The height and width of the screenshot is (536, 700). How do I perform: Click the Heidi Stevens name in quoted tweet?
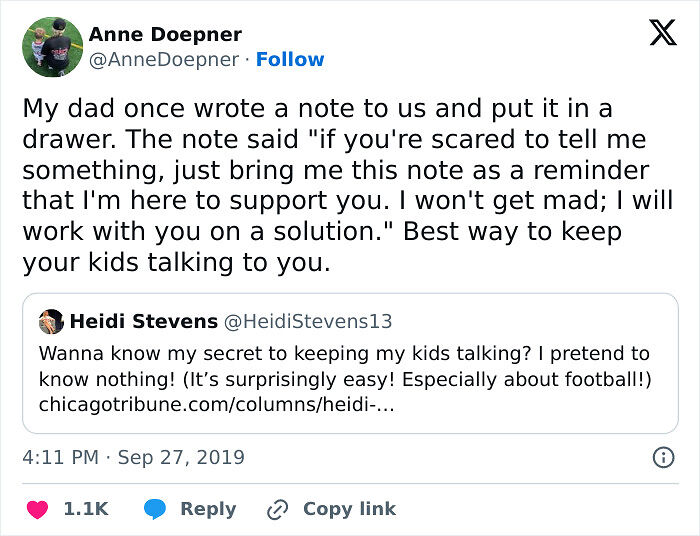coord(144,322)
